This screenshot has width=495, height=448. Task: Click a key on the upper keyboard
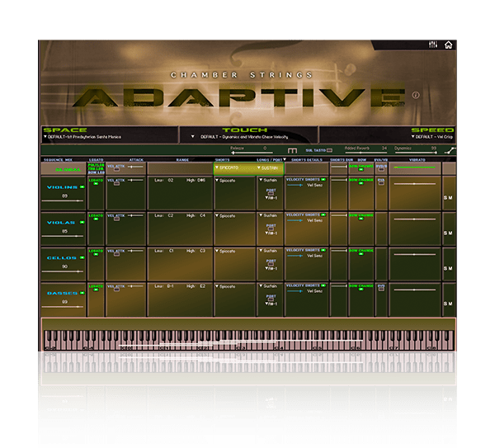(x=247, y=340)
